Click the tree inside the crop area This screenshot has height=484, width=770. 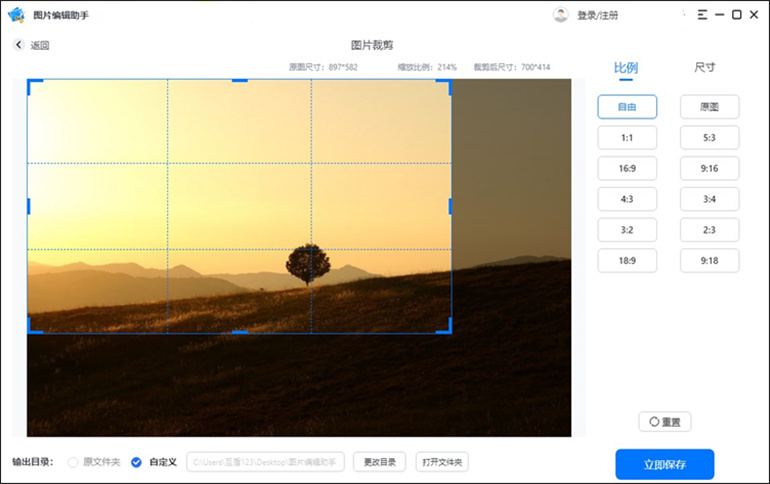tap(308, 264)
